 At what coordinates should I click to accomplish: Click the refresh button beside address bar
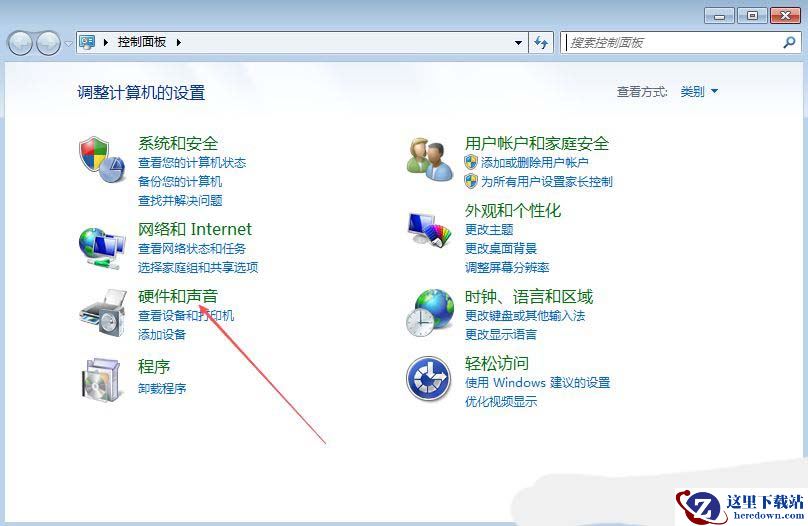pos(541,42)
